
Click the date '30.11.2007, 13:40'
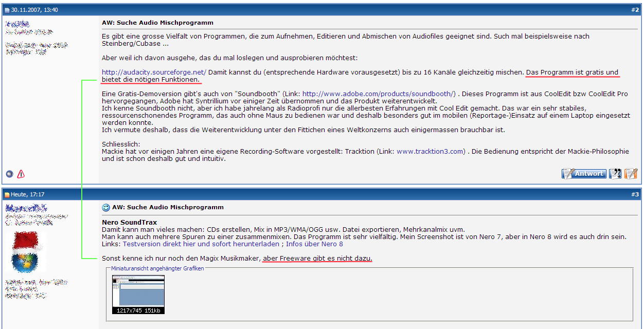[x=34, y=10]
